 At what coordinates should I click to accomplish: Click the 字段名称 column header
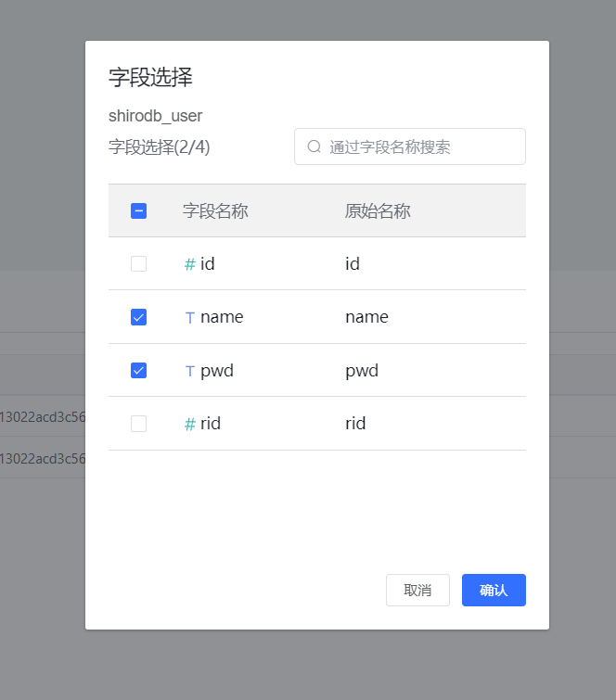215,210
